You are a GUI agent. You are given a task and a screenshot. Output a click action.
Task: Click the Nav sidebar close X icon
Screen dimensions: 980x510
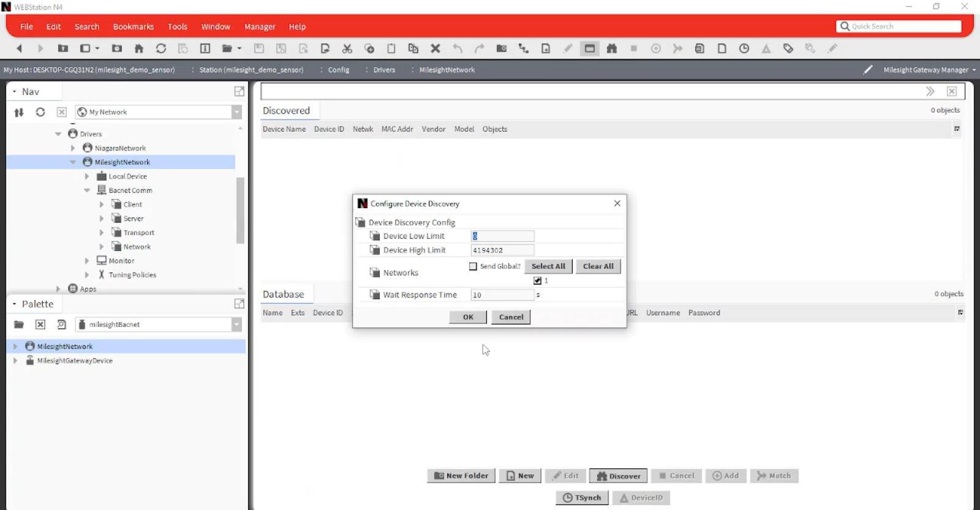[62, 112]
